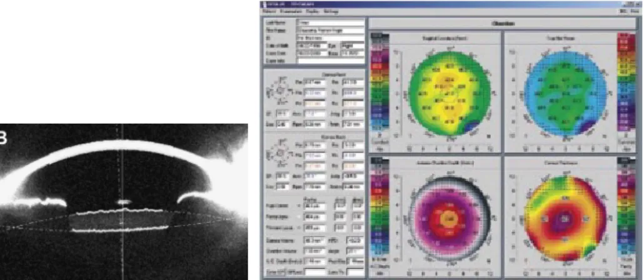Select the Eye field
This screenshot has height=280, width=644.
click(x=353, y=46)
